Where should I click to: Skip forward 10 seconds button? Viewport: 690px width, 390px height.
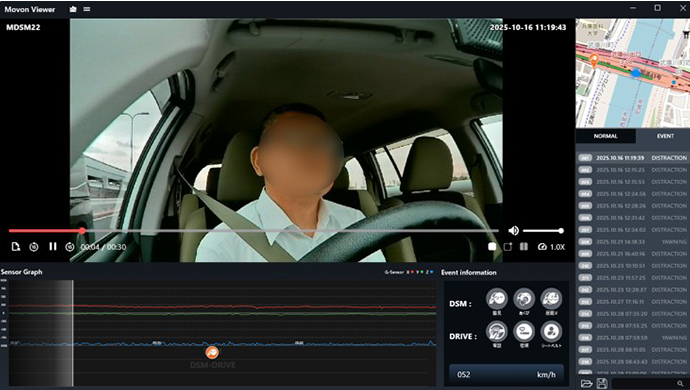[70, 247]
